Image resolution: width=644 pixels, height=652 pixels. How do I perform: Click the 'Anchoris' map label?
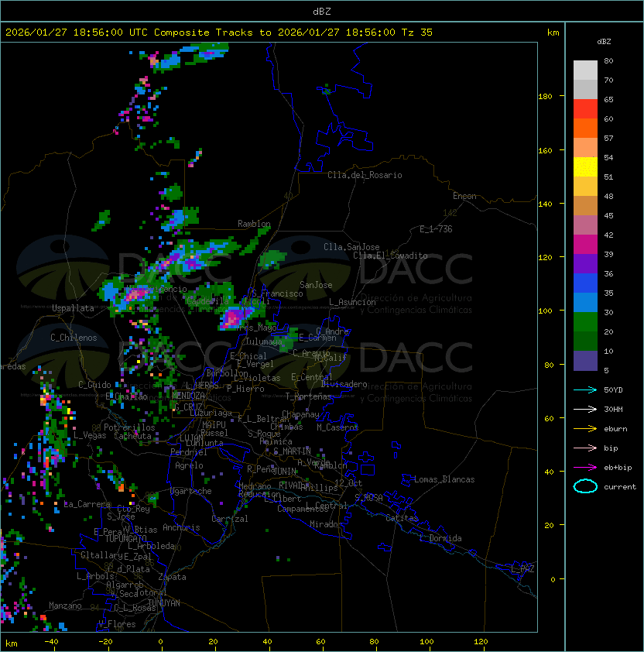(181, 527)
